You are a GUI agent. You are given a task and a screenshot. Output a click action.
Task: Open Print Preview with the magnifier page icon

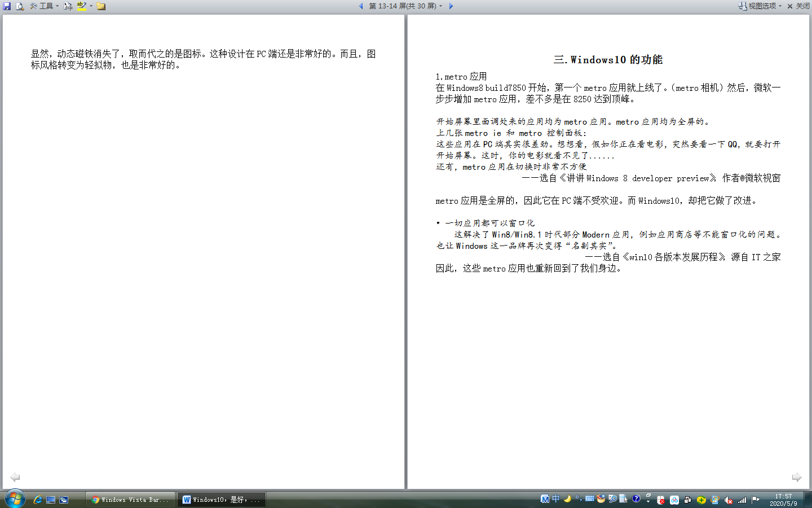(x=20, y=6)
